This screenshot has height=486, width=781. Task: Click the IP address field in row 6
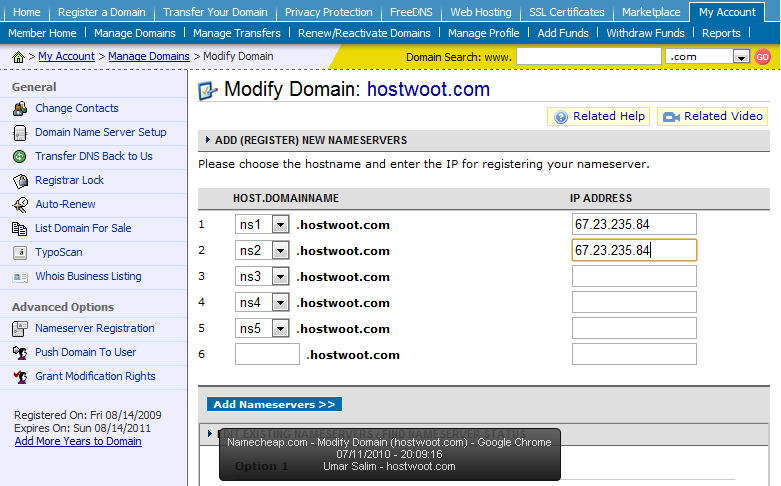pyautogui.click(x=634, y=354)
